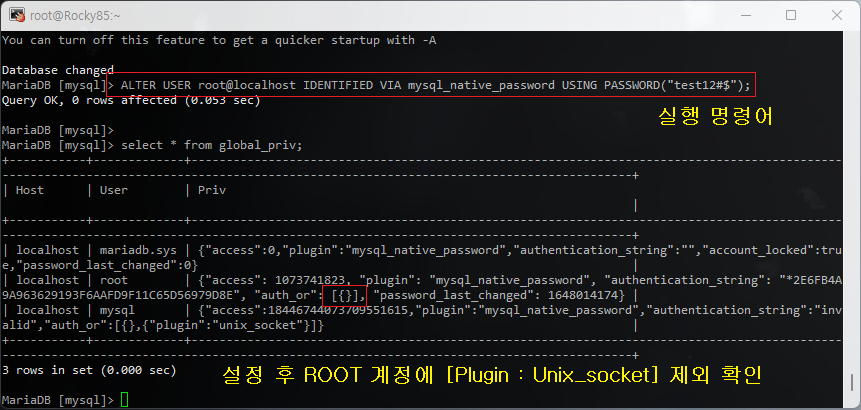
Task: Click "localhost" in the mysql user row
Action: point(47,310)
